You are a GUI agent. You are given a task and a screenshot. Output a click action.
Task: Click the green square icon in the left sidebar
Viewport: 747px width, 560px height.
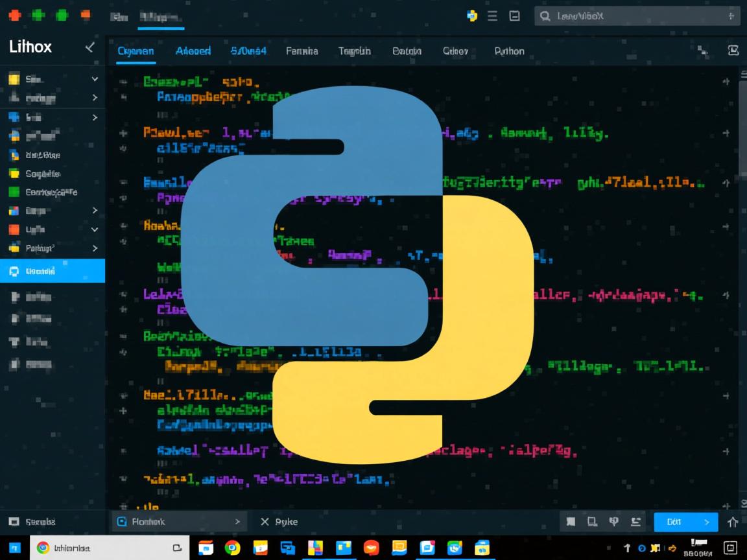click(15, 192)
